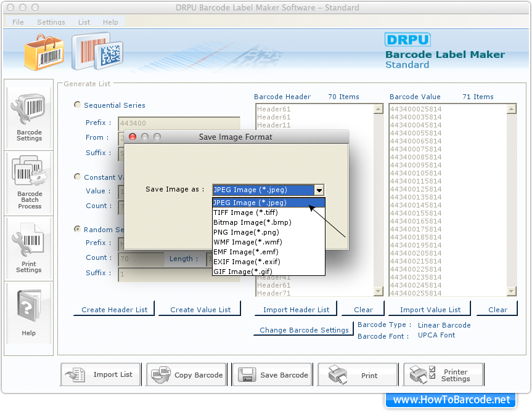Click the 2D barcode cards logo icon

[97, 51]
